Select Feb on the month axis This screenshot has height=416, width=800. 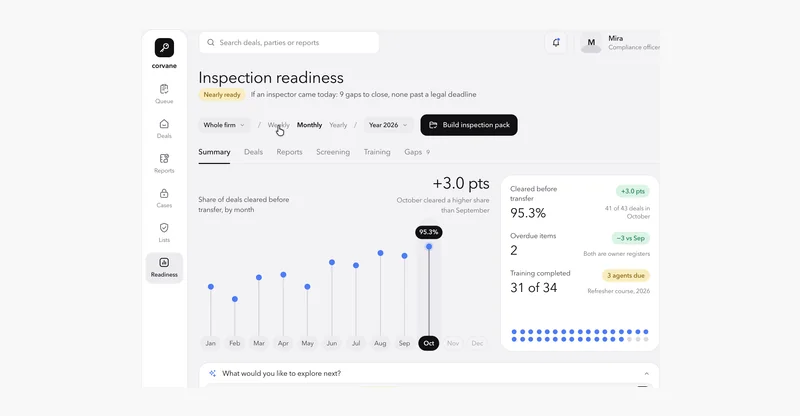(235, 344)
